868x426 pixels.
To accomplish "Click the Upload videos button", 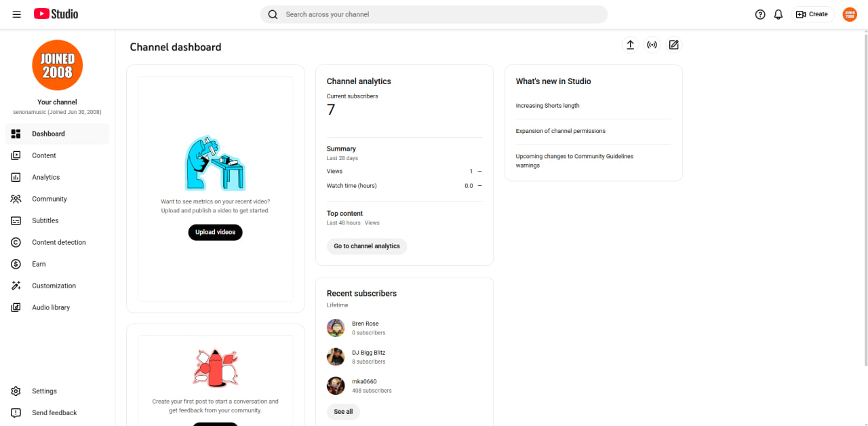I will (215, 232).
